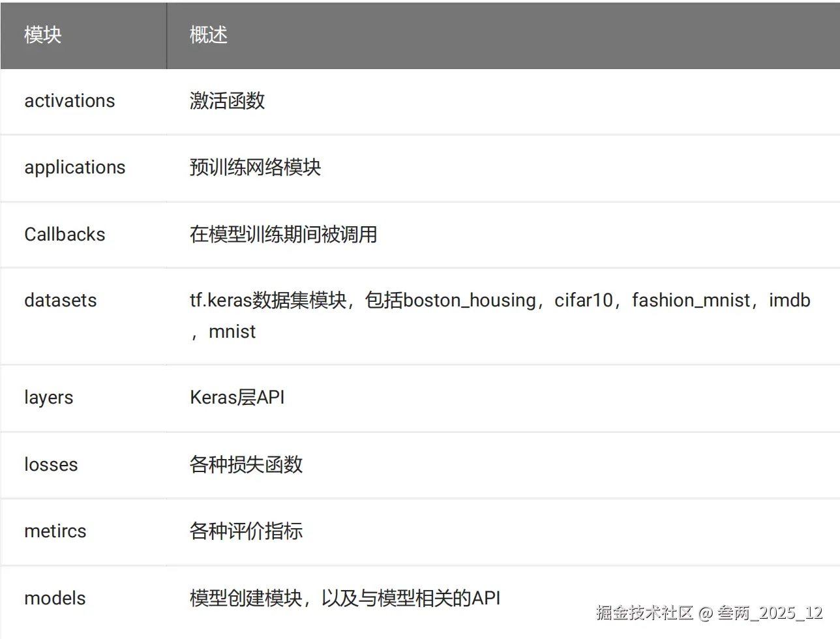This screenshot has height=639, width=840.
Task: Click the Keras层API description
Action: pos(237,398)
